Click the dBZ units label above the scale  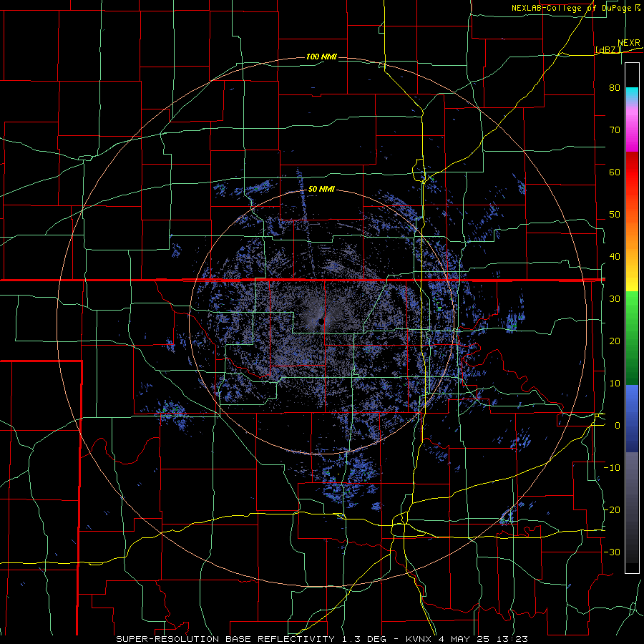tap(608, 49)
